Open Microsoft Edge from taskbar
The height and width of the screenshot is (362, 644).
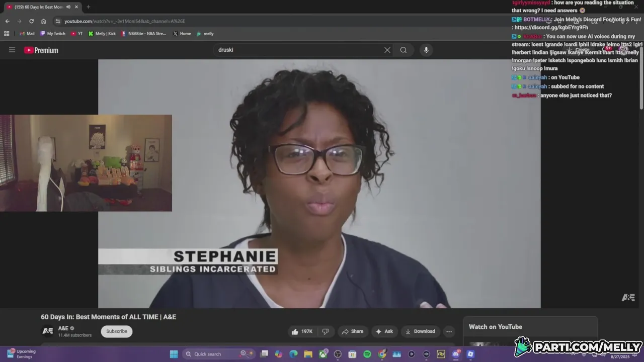293,354
